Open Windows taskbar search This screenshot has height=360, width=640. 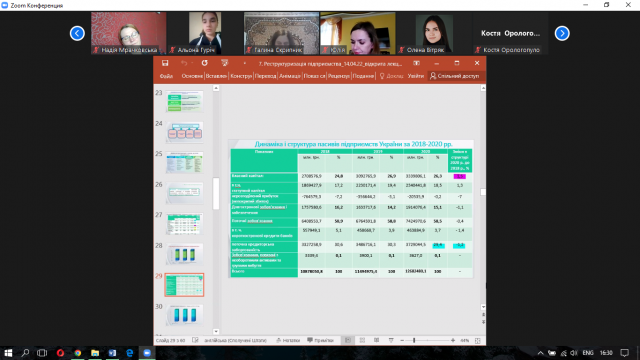click(x=25, y=353)
